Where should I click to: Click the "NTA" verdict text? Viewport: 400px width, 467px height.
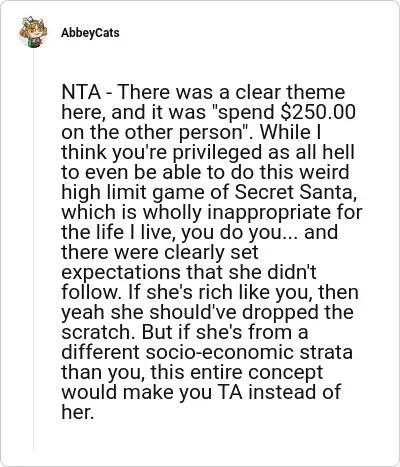coord(81,92)
